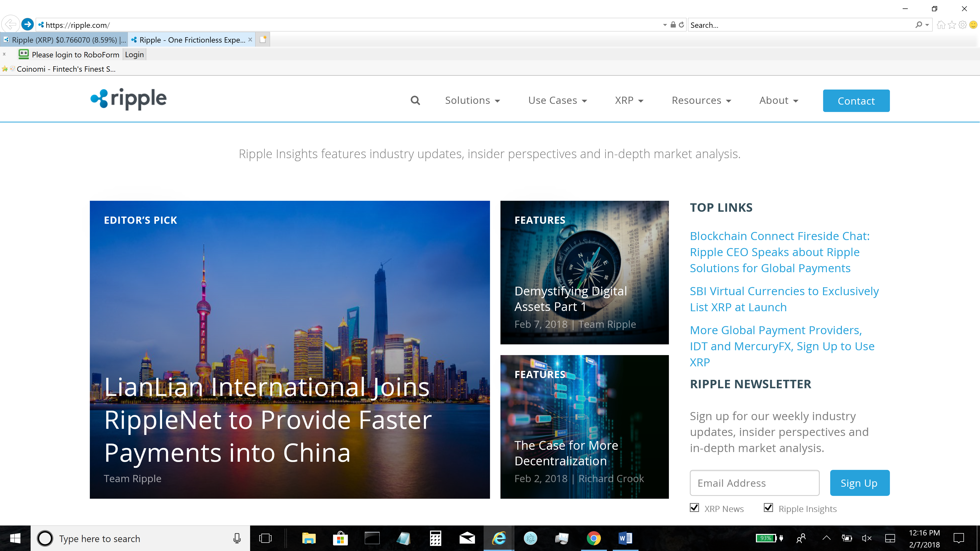
Task: Click the Task View taskbar button
Action: [265, 539]
